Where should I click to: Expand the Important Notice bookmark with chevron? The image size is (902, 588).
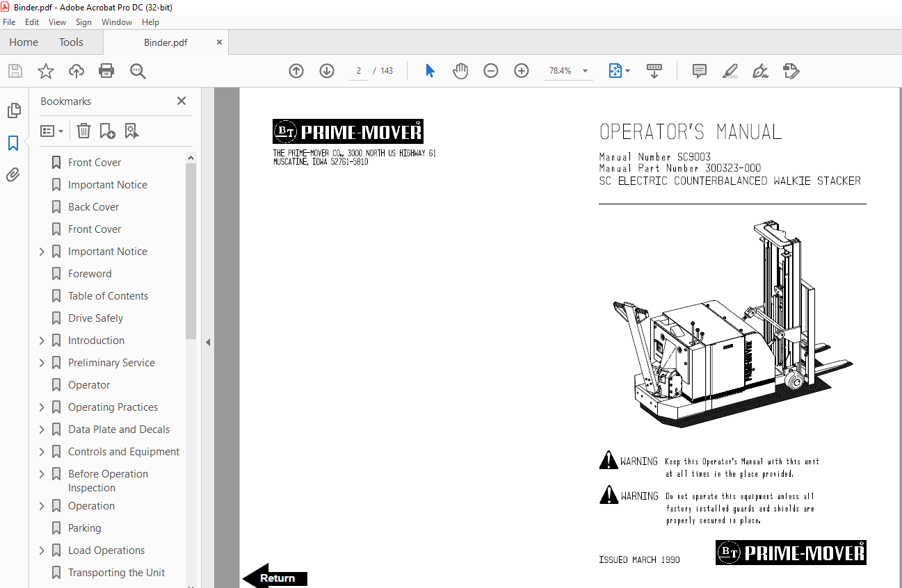click(x=42, y=252)
